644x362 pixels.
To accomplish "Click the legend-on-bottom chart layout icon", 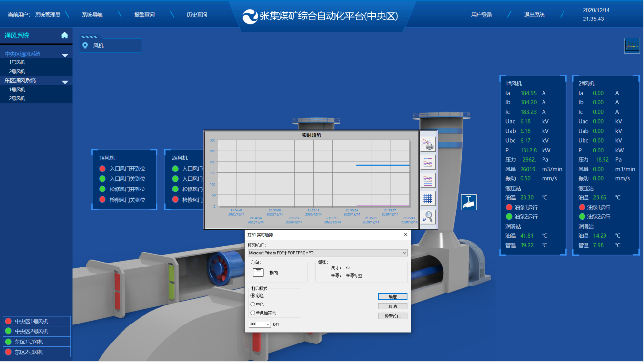I will click(428, 180).
